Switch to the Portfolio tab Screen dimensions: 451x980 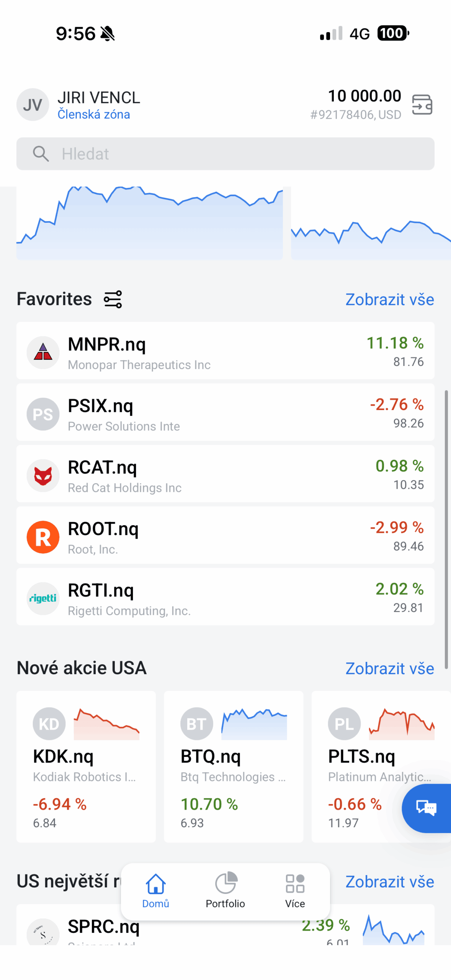click(225, 890)
